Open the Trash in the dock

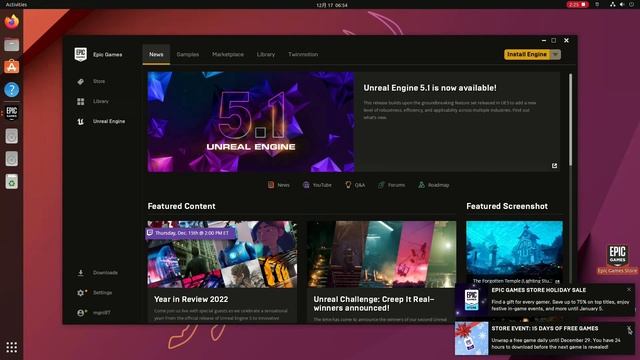pos(11,182)
